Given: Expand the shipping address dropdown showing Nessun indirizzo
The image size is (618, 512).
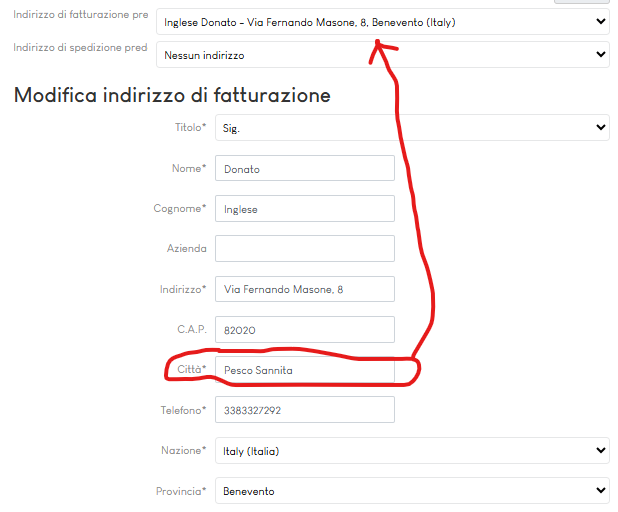Looking at the screenshot, I should pos(382,55).
